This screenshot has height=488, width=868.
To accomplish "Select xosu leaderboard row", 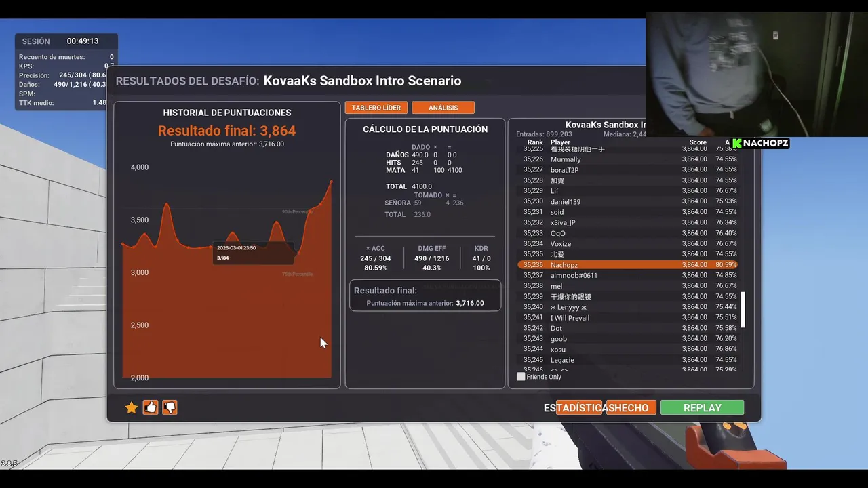I will 628,349.
